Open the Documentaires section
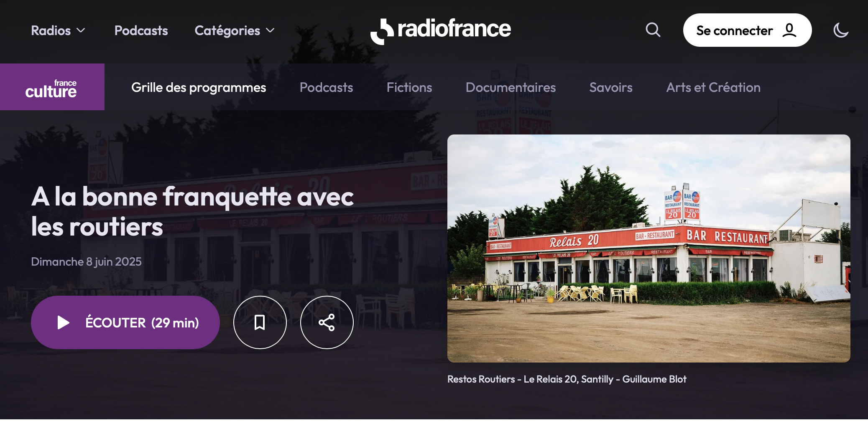This screenshot has height=426, width=868. point(511,87)
